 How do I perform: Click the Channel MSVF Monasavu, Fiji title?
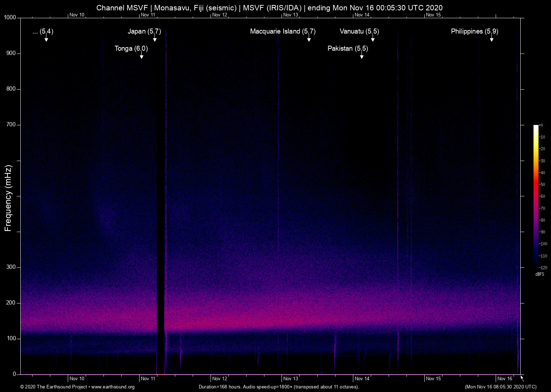click(x=269, y=8)
